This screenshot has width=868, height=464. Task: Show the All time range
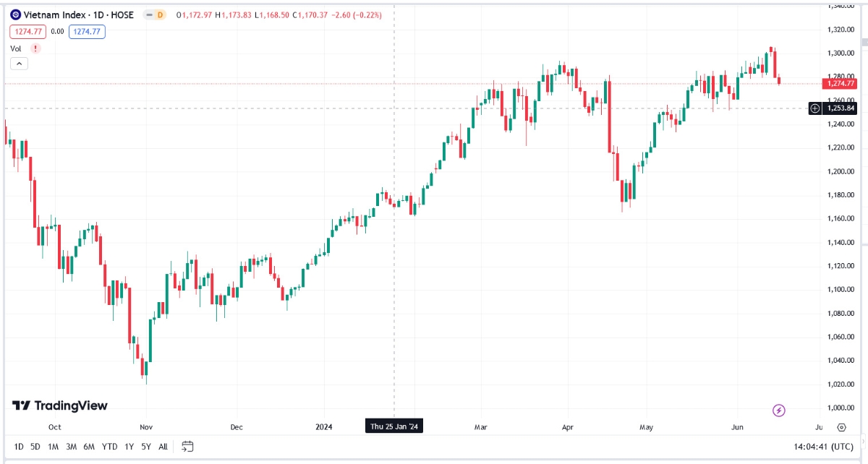pos(163,447)
